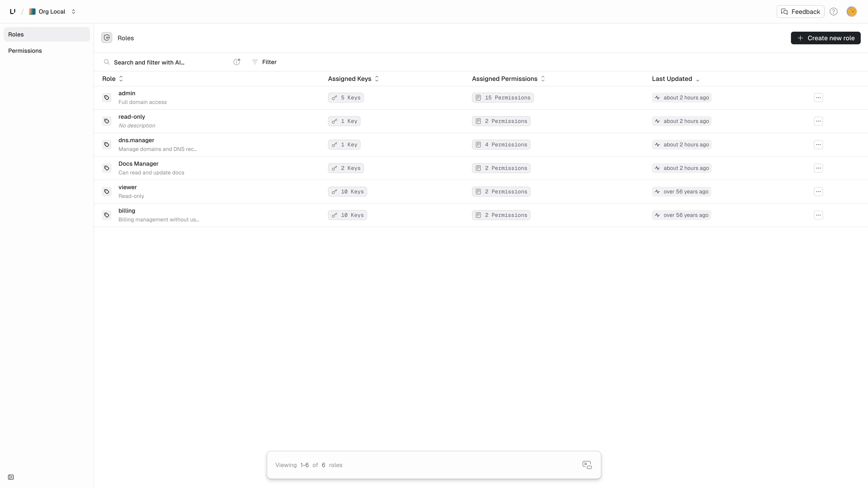Click the Unkey logo in the header
Image resolution: width=868 pixels, height=488 pixels.
(x=12, y=12)
